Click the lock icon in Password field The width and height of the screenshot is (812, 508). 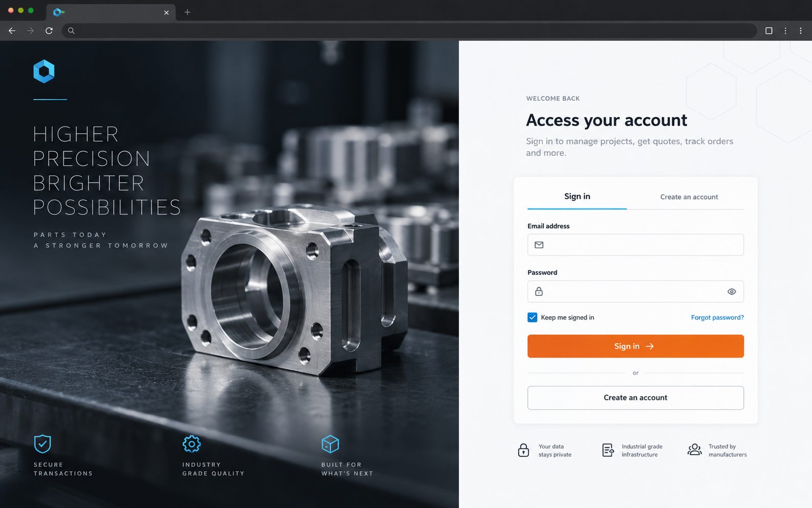539,291
